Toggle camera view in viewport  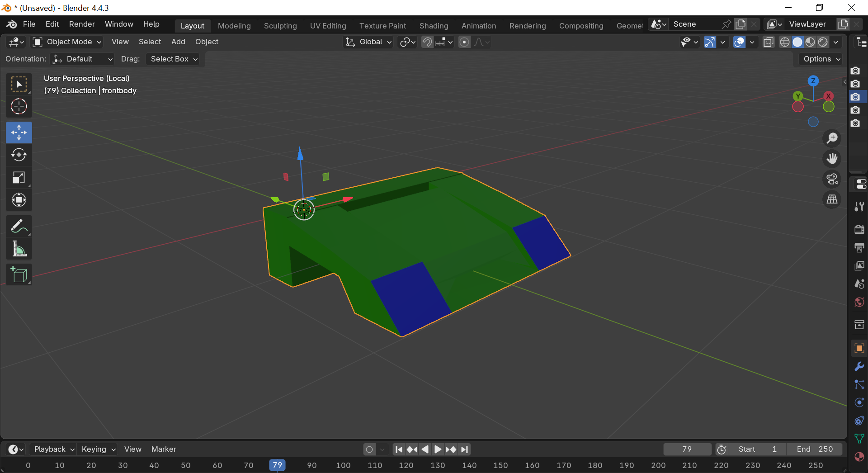pyautogui.click(x=832, y=179)
